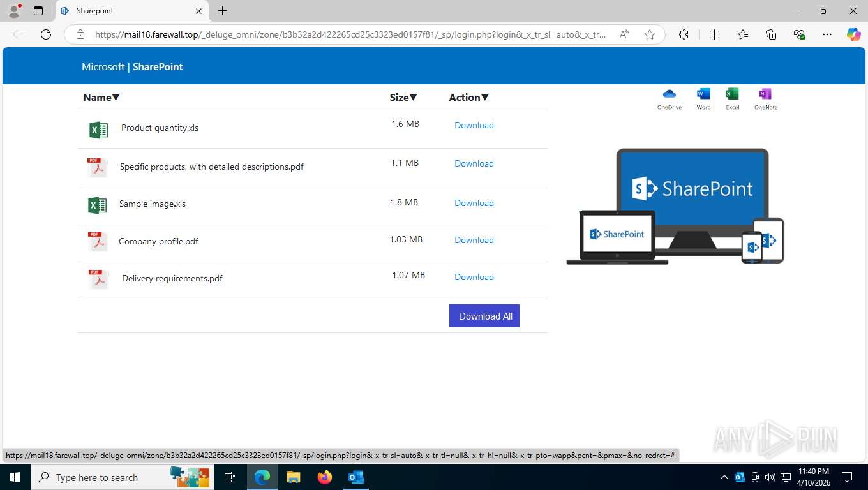The height and width of the screenshot is (490, 868).
Task: Close the Sharepoint tab
Action: tap(198, 11)
